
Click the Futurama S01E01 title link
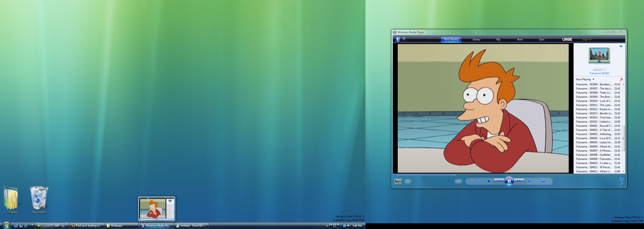pyautogui.click(x=599, y=73)
